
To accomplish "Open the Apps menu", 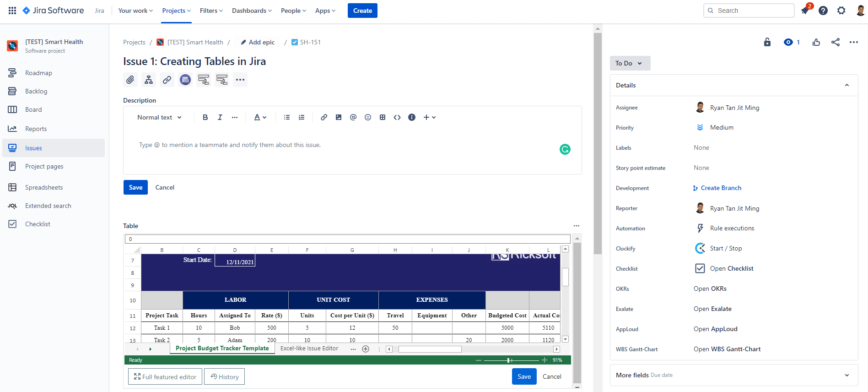I will point(325,11).
